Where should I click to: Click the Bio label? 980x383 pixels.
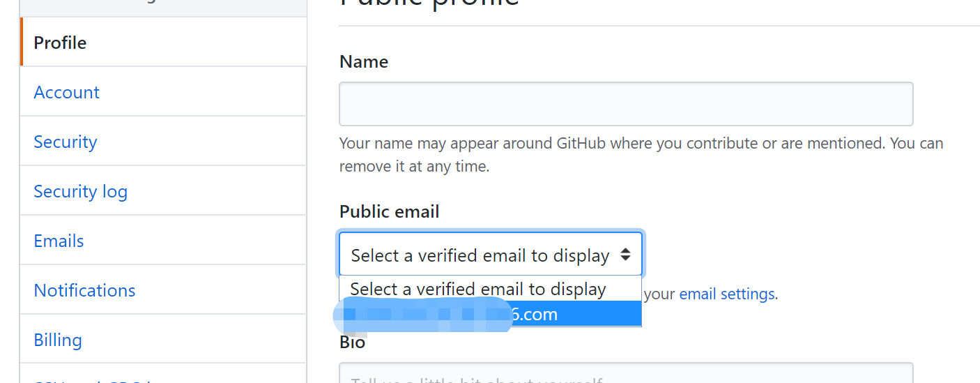353,343
